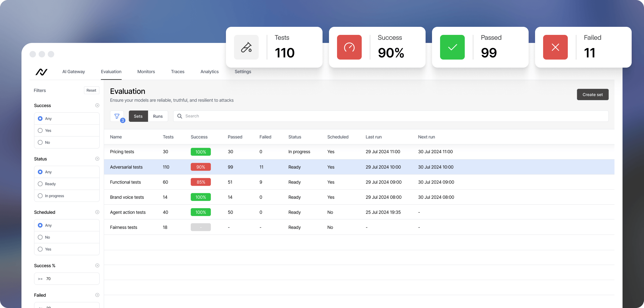Clear the Status filter via its x icon
Screen dimensions: 644x308
point(97,159)
